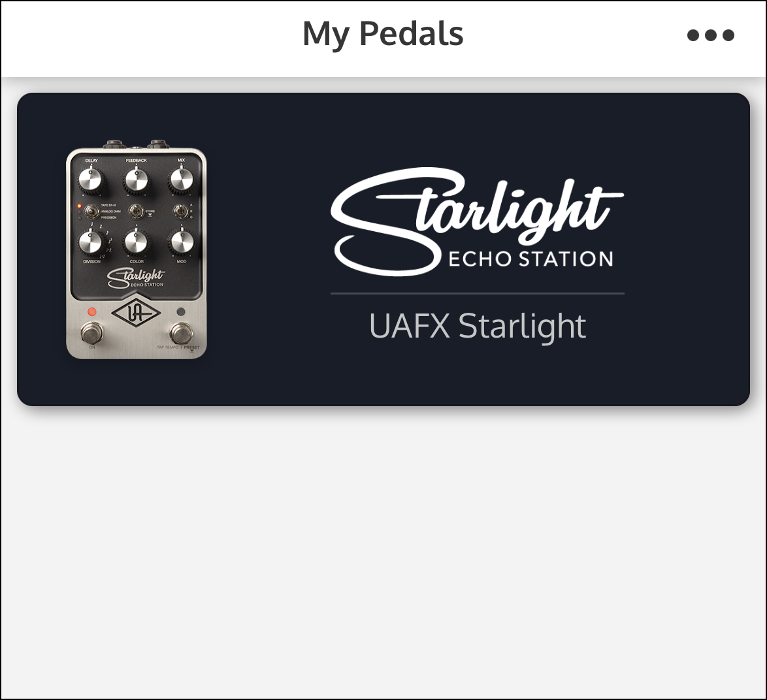The width and height of the screenshot is (767, 700).
Task: Flip the STORE toggle switch
Action: point(135,212)
